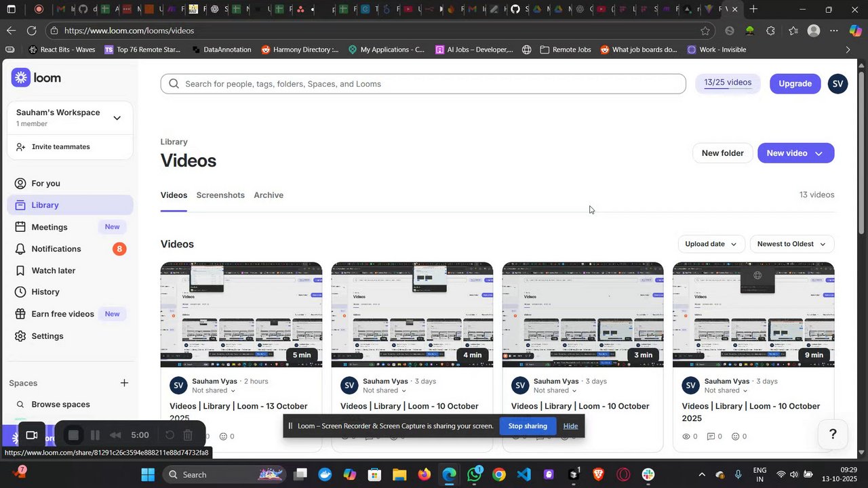
Task: Click the Loom logo
Action: [36, 78]
